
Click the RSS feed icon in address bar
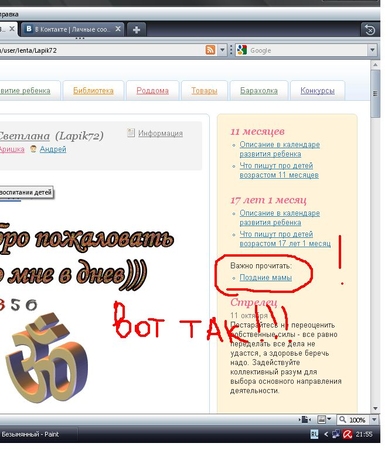pyautogui.click(x=210, y=50)
